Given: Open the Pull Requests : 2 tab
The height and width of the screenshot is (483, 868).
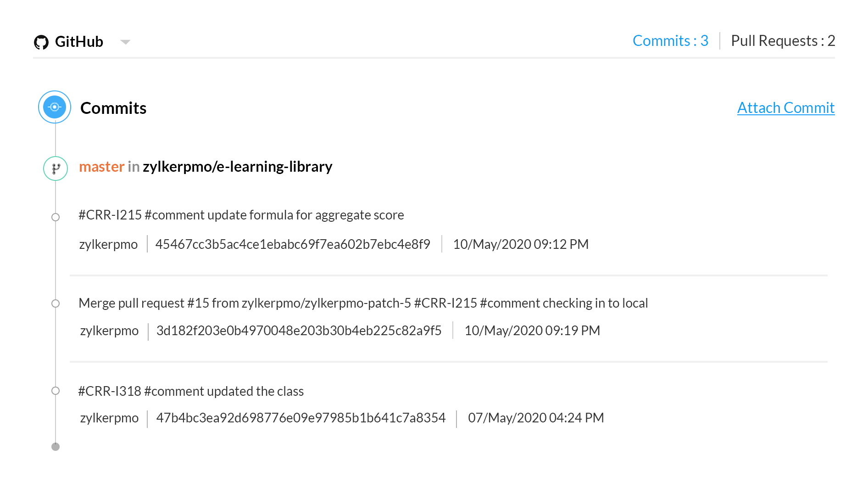Looking at the screenshot, I should pos(783,41).
